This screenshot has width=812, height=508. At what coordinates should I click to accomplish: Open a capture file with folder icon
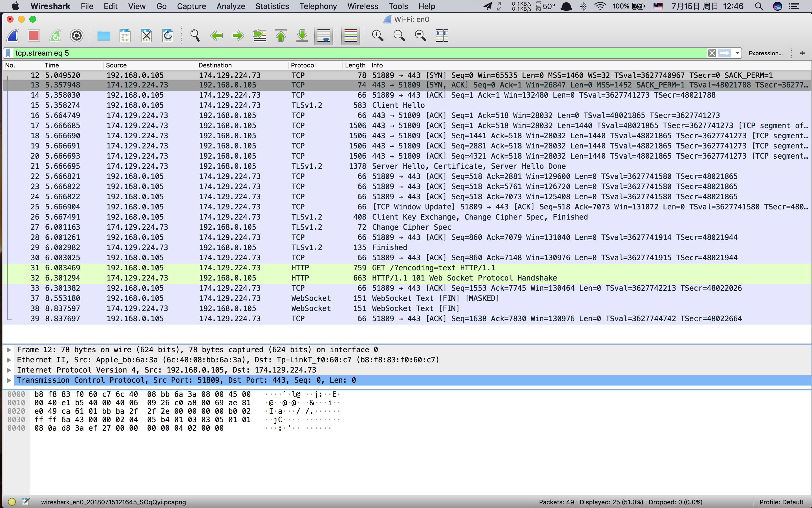click(104, 36)
